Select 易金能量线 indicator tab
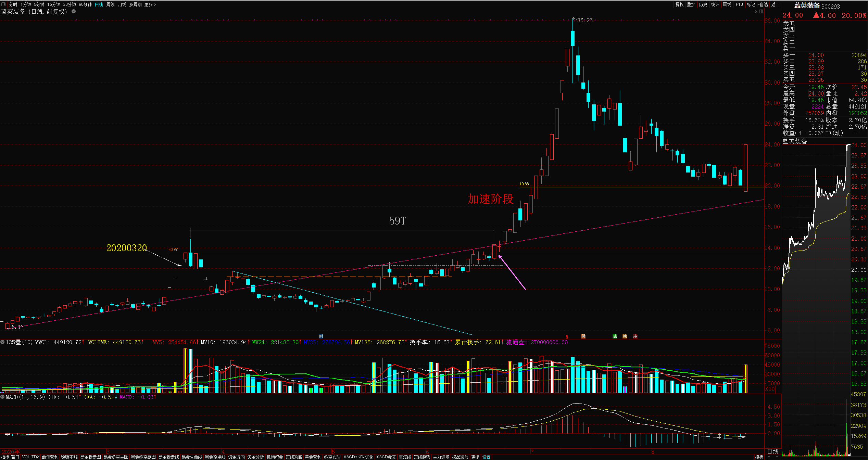Image resolution: width=868 pixels, height=460 pixels. click(x=215, y=457)
